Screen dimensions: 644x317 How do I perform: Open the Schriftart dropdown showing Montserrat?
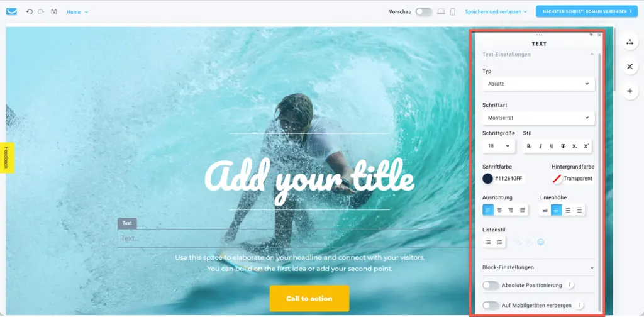[x=538, y=118]
